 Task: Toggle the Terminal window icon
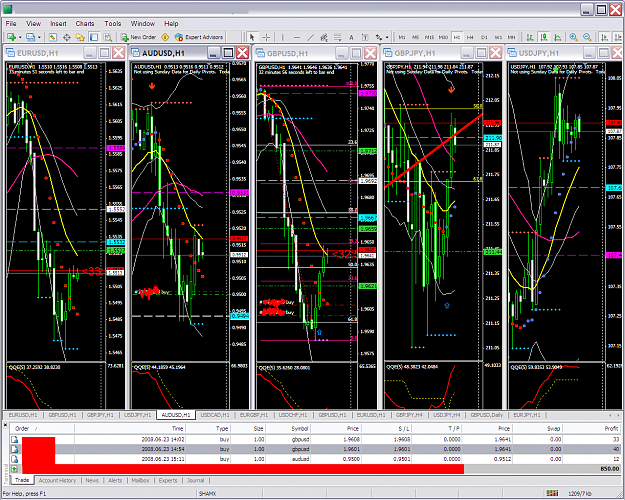tap(94, 37)
